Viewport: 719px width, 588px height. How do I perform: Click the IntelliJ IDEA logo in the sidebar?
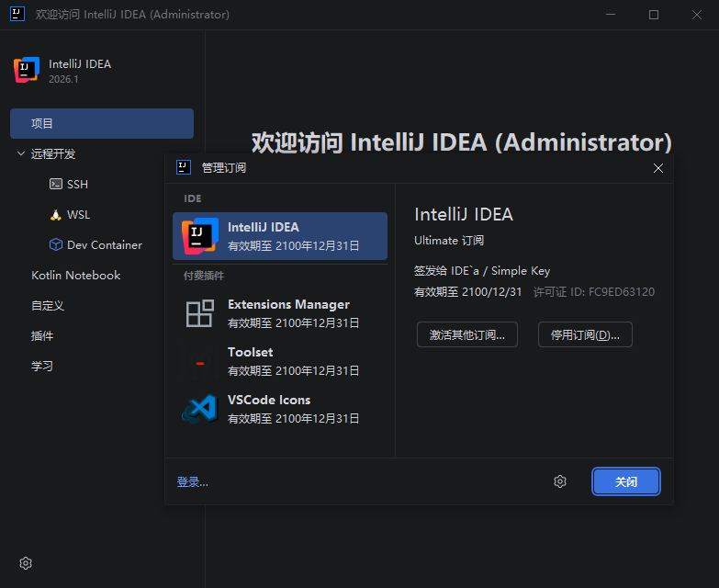coord(27,71)
